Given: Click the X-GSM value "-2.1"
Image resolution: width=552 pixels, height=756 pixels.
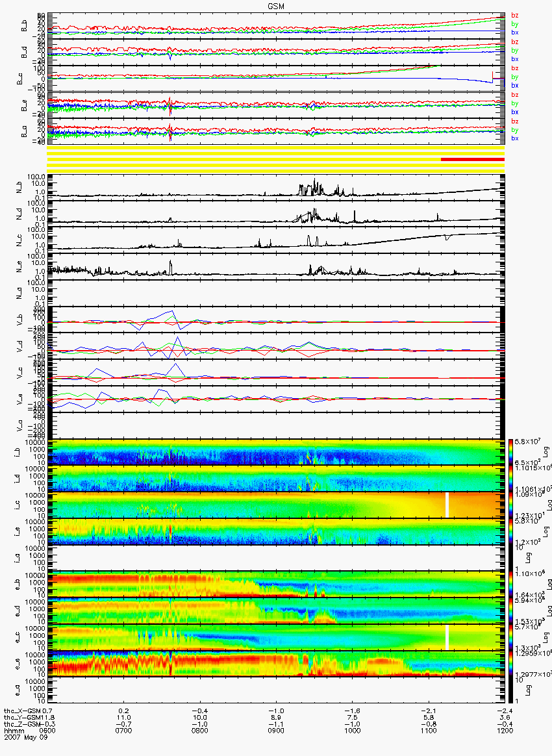Looking at the screenshot, I should (429, 711).
